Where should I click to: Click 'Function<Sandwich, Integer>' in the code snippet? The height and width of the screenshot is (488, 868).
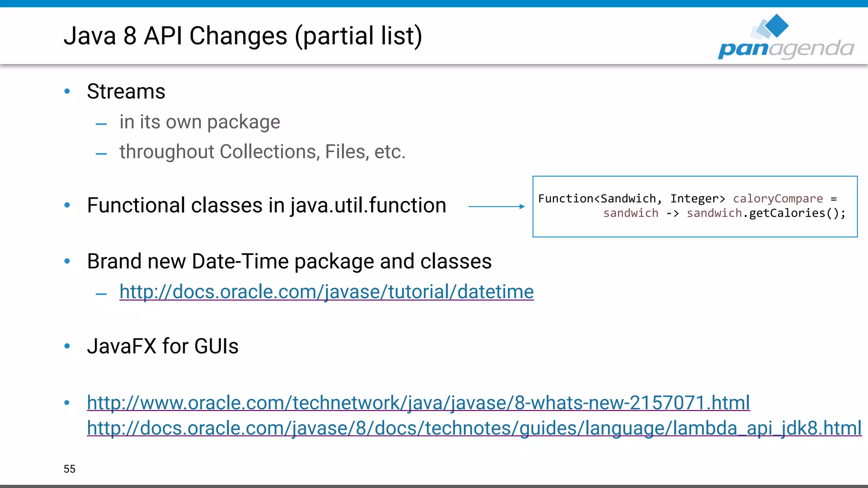632,199
